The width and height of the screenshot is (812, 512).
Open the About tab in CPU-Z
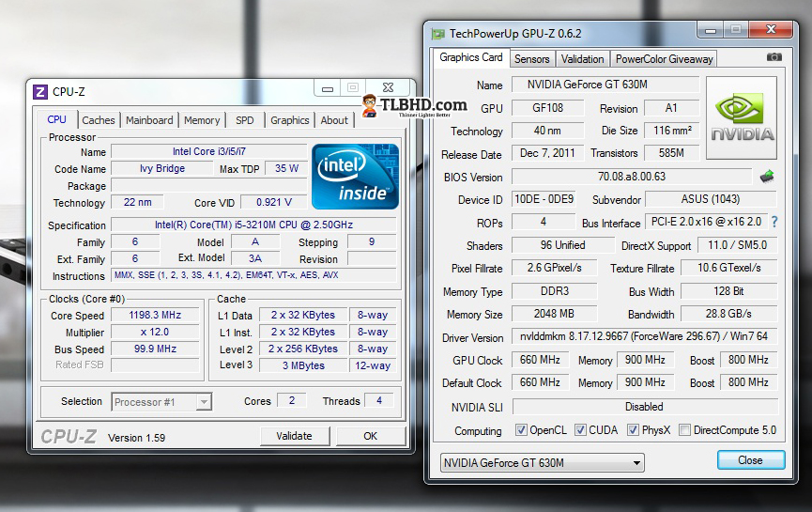click(x=334, y=120)
